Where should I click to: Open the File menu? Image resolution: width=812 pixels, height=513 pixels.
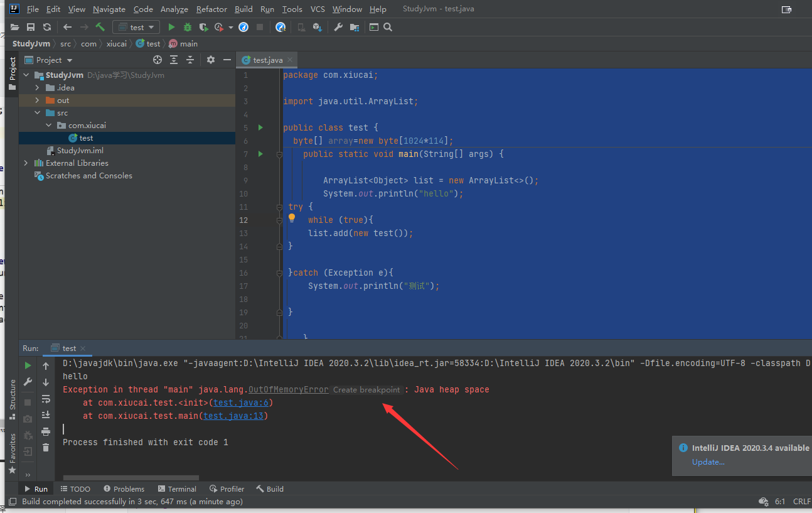[x=33, y=9]
